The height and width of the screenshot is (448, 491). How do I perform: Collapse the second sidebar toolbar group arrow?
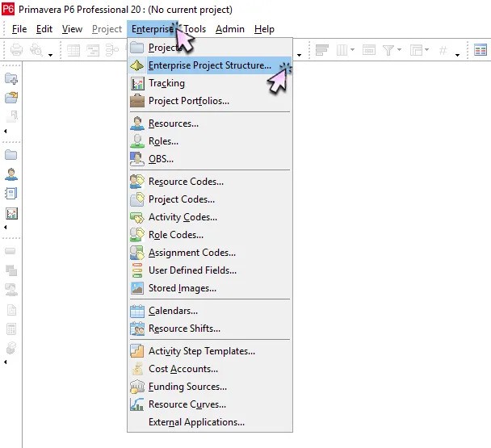[6, 228]
